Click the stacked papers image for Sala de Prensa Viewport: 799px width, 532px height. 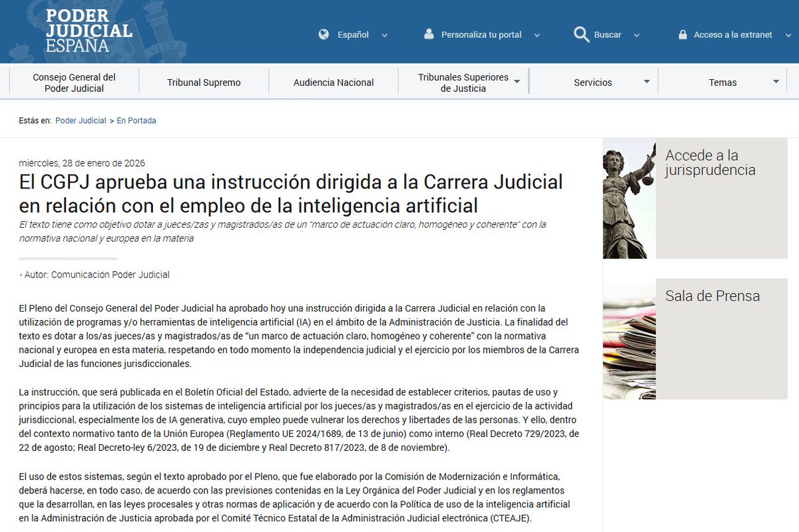pos(628,338)
